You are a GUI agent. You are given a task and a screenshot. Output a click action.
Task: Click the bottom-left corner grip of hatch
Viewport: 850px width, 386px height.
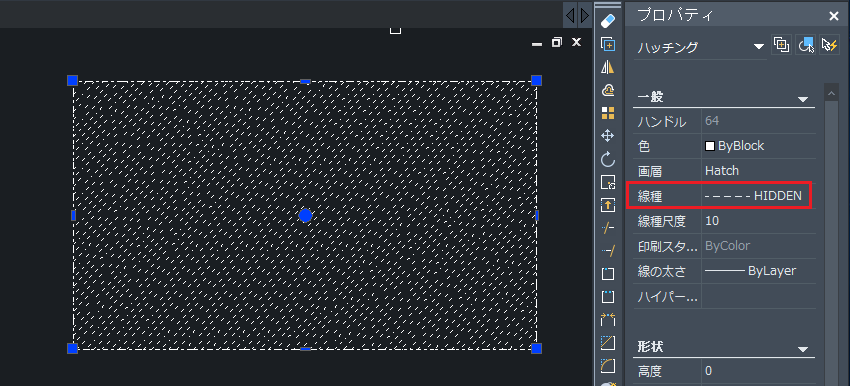click(73, 348)
